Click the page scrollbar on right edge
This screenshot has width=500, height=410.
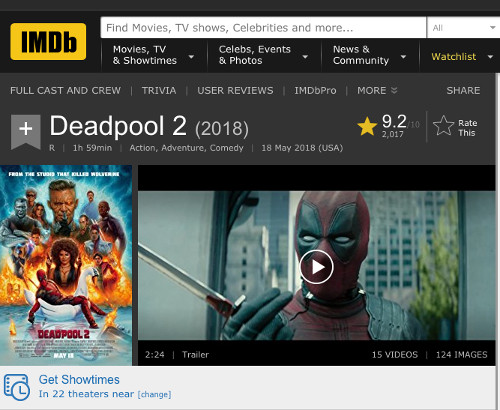tap(498, 242)
